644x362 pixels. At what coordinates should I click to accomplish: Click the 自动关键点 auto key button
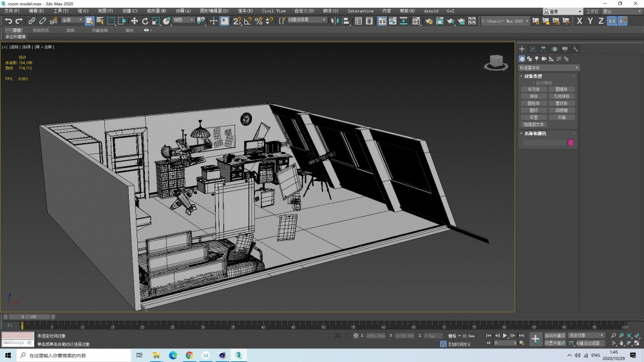point(554,336)
